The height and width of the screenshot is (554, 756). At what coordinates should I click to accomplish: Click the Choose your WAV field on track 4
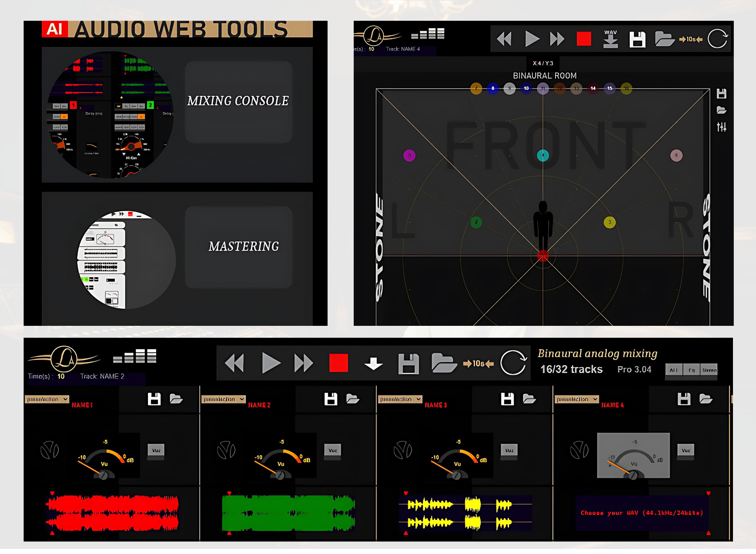point(641,513)
